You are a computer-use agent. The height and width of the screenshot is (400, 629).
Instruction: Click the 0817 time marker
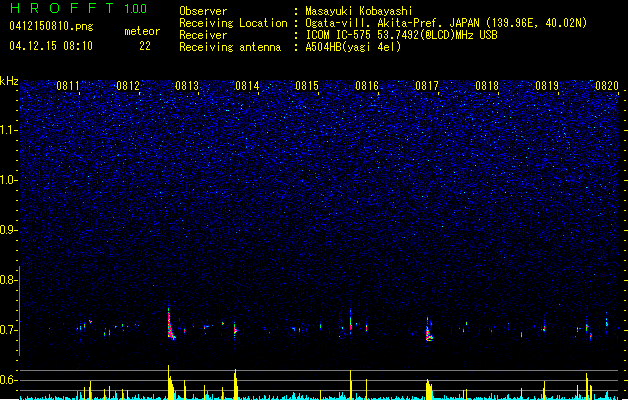tap(427, 86)
